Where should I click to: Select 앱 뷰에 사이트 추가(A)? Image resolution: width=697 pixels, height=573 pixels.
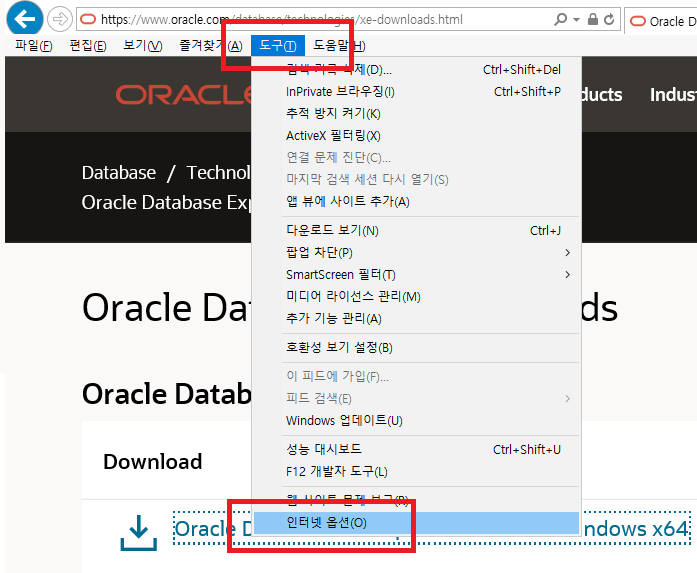417,201
